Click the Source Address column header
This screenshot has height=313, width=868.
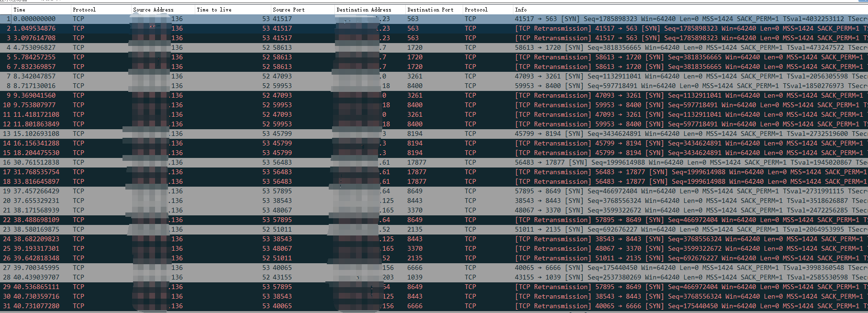click(153, 10)
